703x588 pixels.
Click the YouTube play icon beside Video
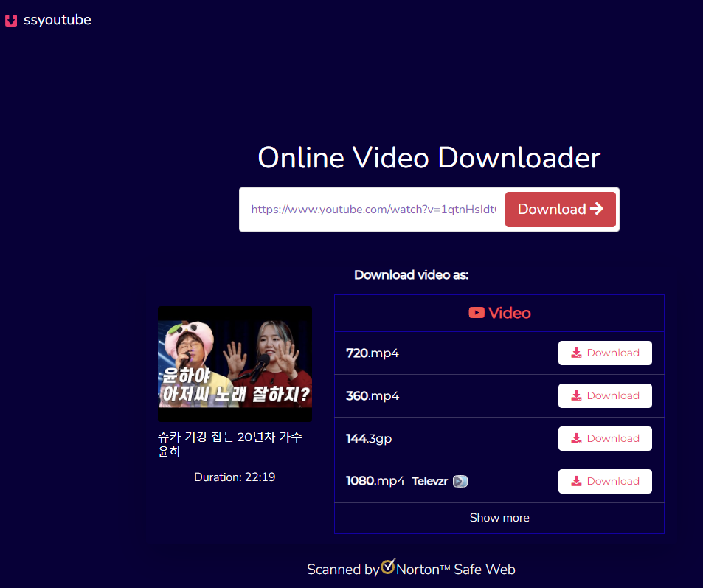(476, 313)
